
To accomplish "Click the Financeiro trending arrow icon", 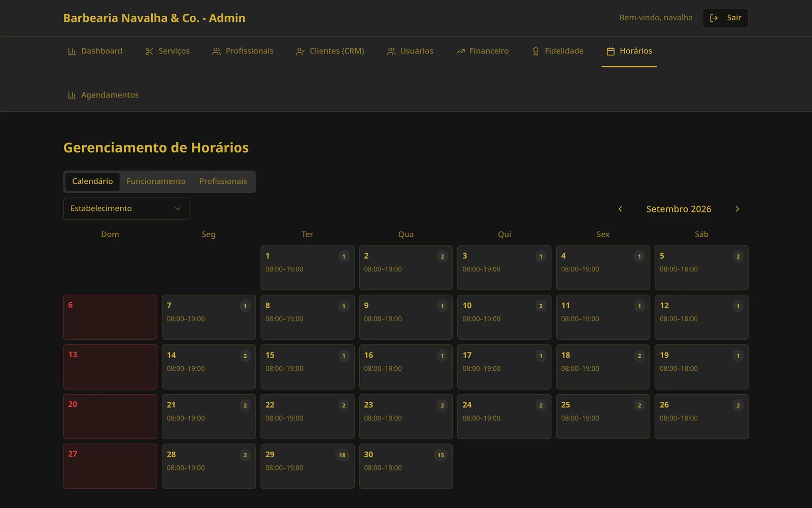I will click(x=461, y=51).
